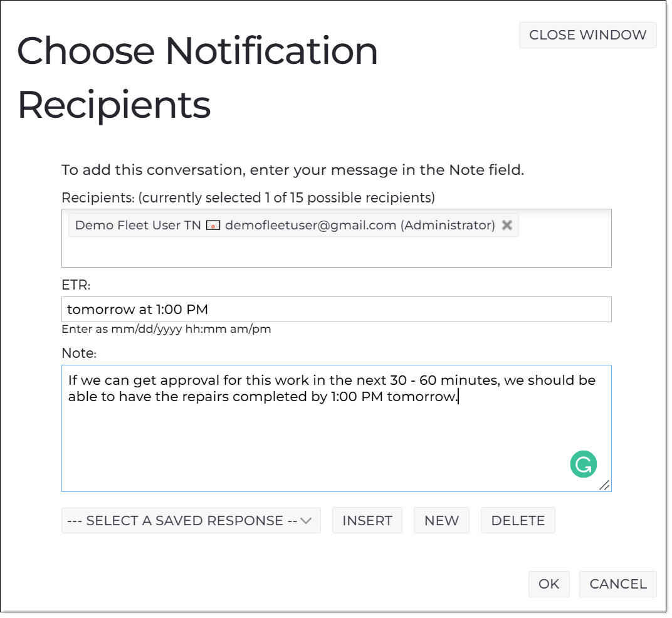Click inside the Note text area

(x=337, y=429)
